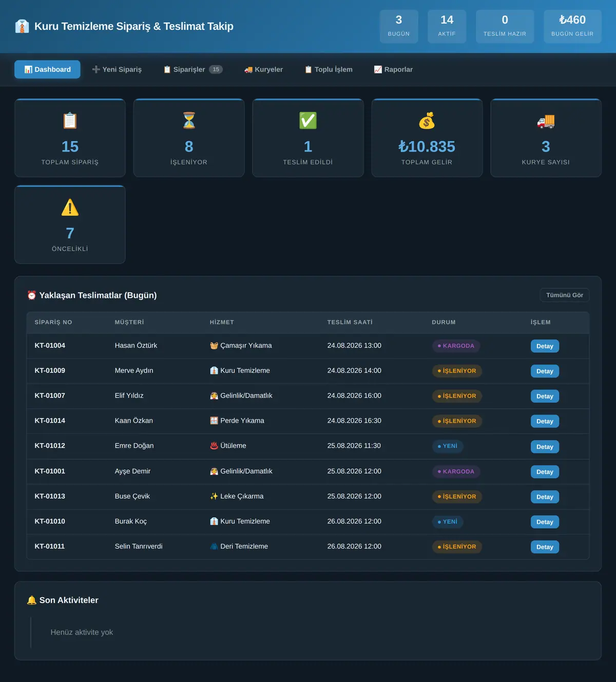Click the clipboard icon above Toplam Sipariş
Viewport: 616px width, 682px height.
point(70,121)
